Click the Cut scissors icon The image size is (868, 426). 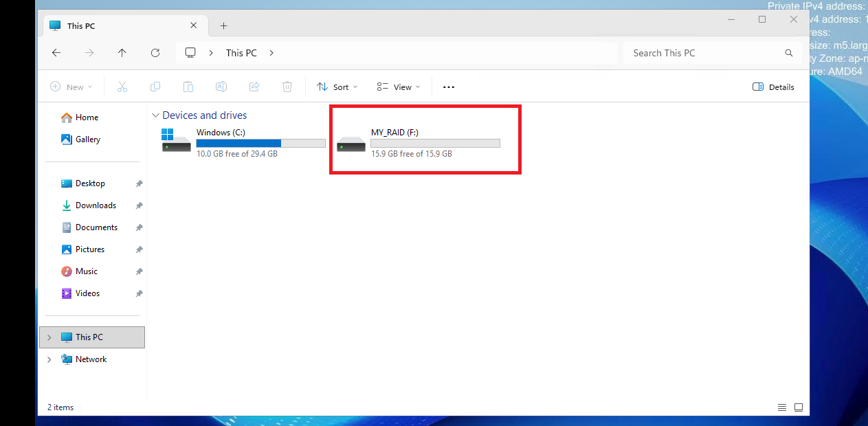coord(122,87)
